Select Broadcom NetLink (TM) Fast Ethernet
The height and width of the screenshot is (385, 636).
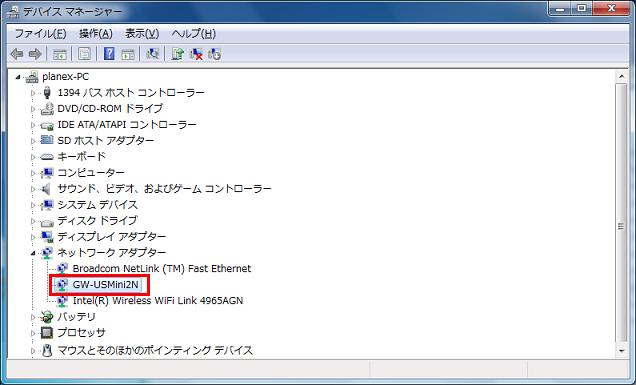pos(161,269)
